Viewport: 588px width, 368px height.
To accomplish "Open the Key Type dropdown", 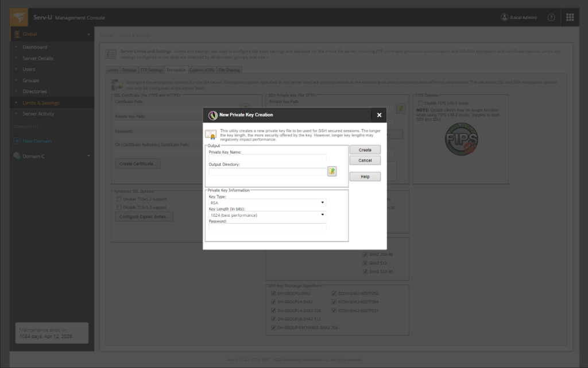I will tap(322, 202).
